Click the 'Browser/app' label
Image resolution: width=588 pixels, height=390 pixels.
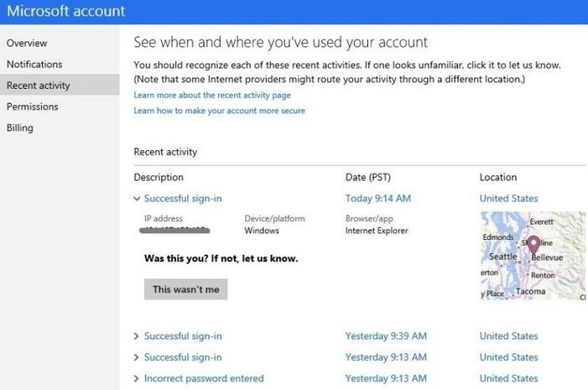click(369, 218)
